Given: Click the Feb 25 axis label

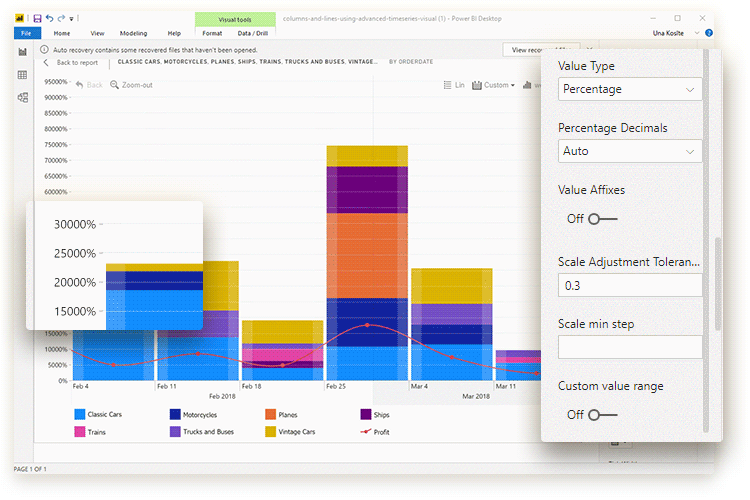Looking at the screenshot, I should [336, 386].
